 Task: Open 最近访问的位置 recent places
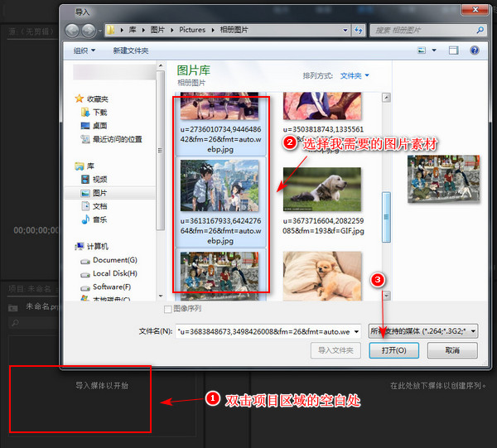click(112, 139)
